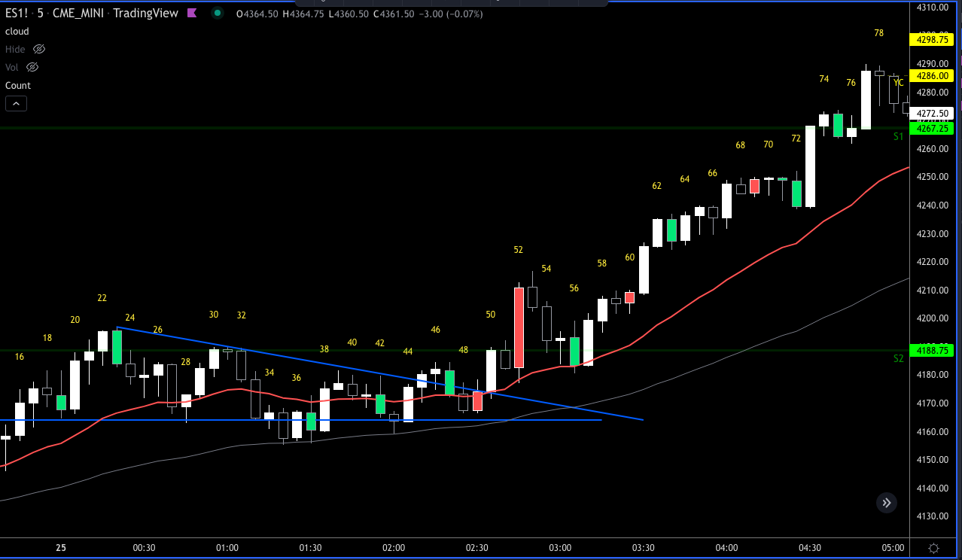This screenshot has height=560, width=962.
Task: Click CME_MINI exchange text in header
Action: 78,13
